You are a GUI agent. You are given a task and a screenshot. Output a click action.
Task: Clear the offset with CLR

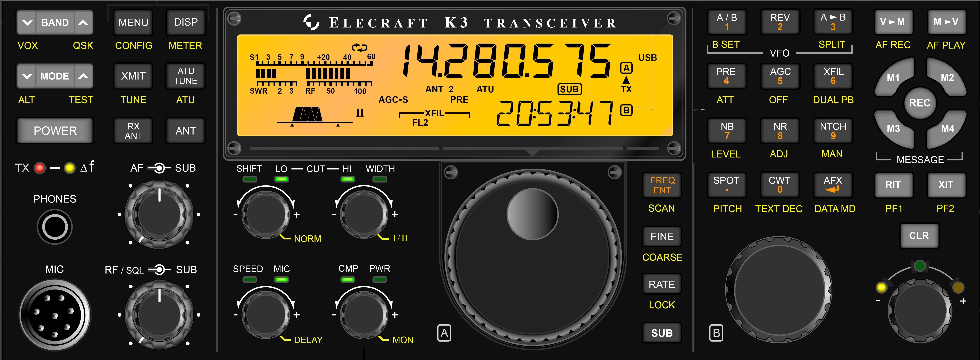tap(919, 236)
